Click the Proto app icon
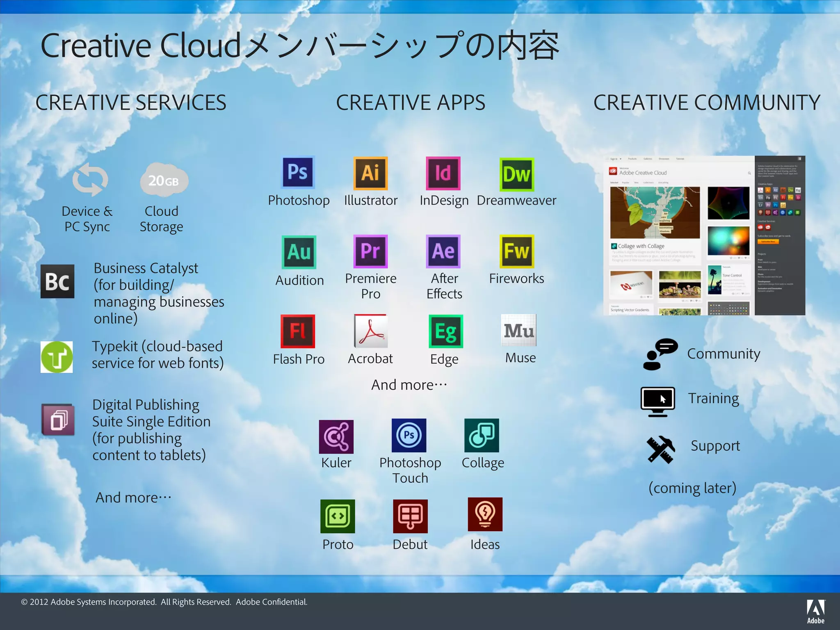The height and width of the screenshot is (630, 840). point(338,516)
